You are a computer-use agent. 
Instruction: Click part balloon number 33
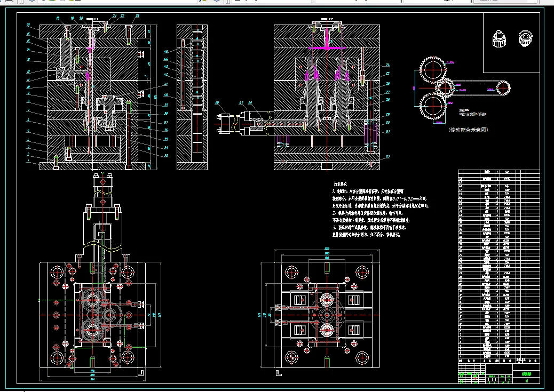[x=165, y=155]
